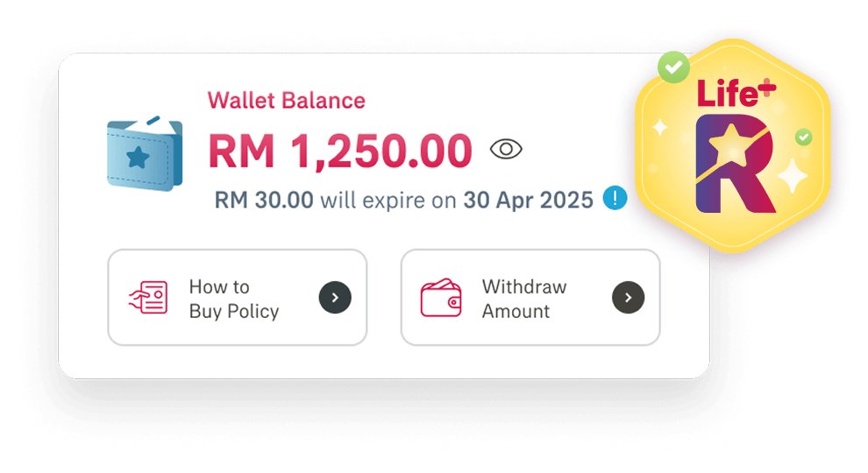Click the small sparkle left of R logo
The image size is (868, 473).
(660, 128)
